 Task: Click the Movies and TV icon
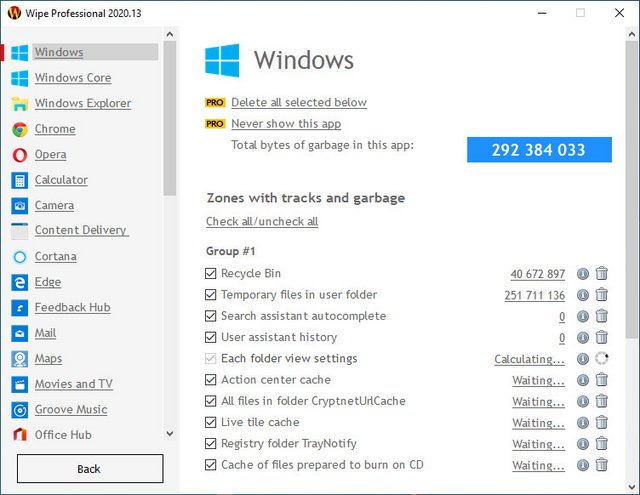[x=20, y=384]
